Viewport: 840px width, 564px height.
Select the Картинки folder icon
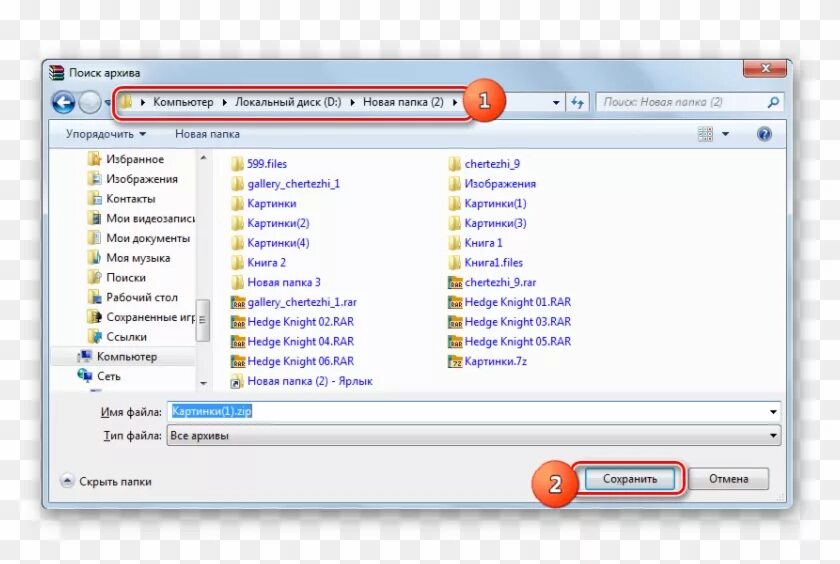(x=237, y=204)
